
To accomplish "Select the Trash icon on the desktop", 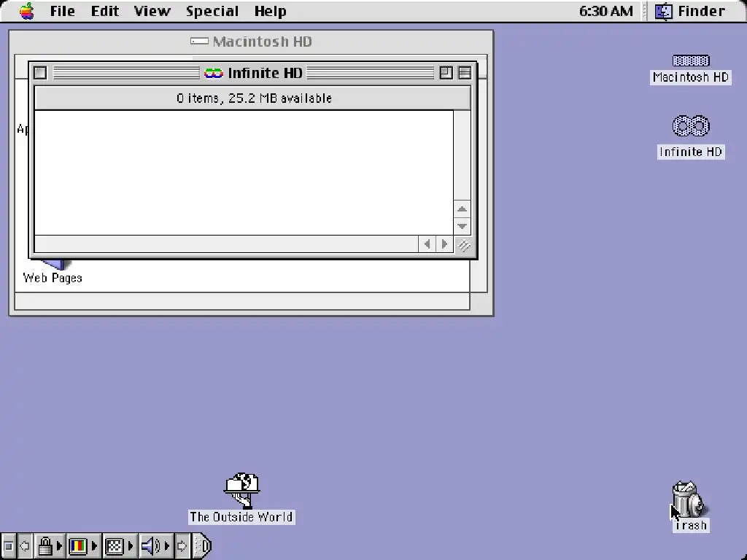I will coord(690,506).
